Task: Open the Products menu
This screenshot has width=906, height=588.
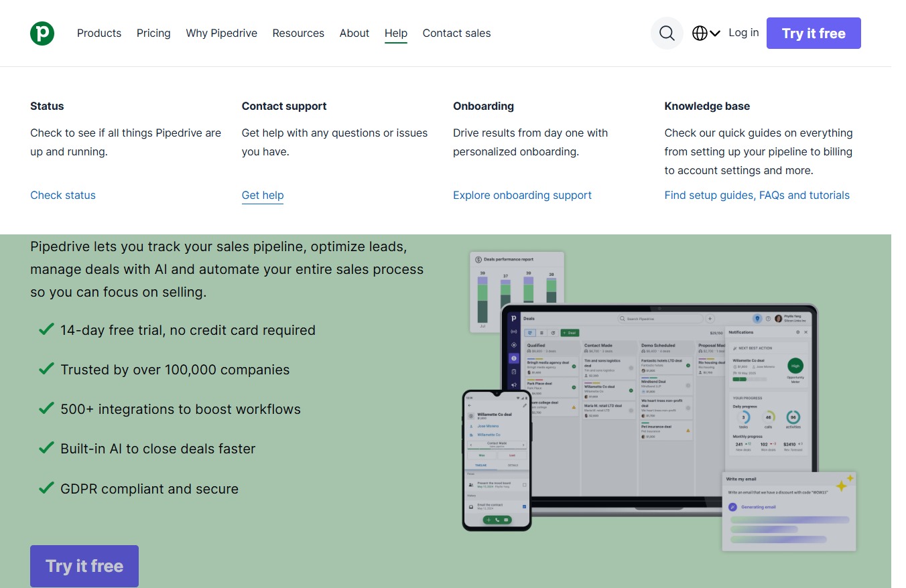Action: click(99, 33)
